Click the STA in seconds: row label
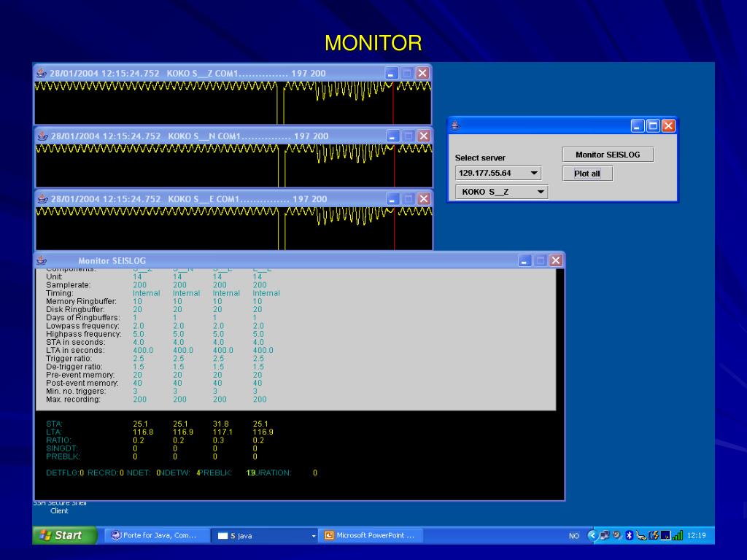The image size is (747, 560). tap(75, 342)
